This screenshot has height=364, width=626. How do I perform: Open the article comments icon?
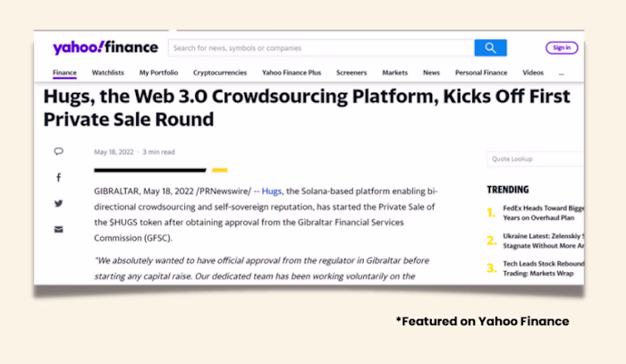(59, 151)
